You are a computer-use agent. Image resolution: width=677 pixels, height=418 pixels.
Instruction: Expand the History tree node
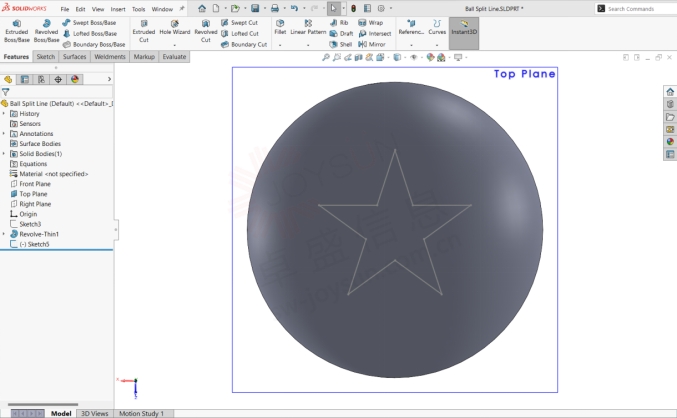tap(4, 114)
